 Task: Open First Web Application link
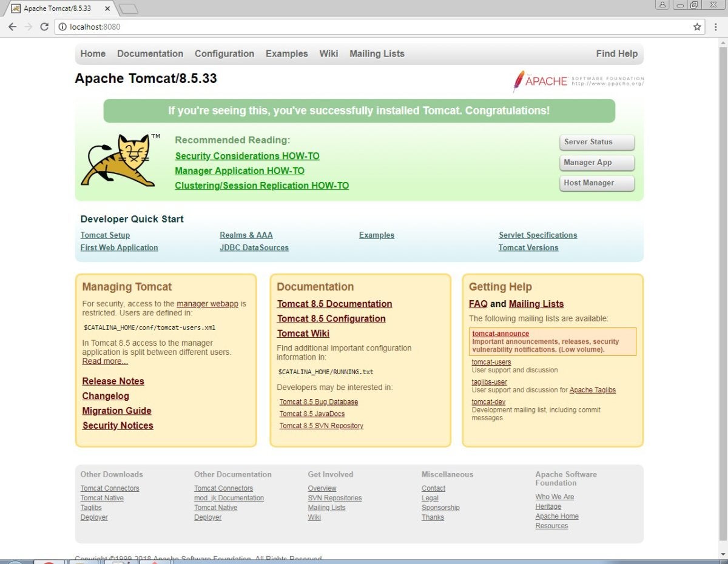coord(119,247)
